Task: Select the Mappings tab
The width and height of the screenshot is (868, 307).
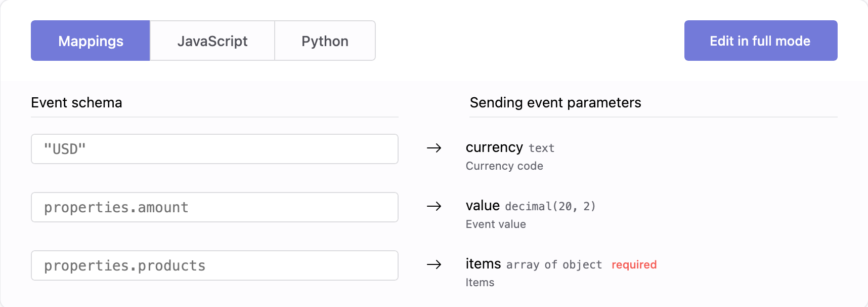Action: tap(90, 41)
